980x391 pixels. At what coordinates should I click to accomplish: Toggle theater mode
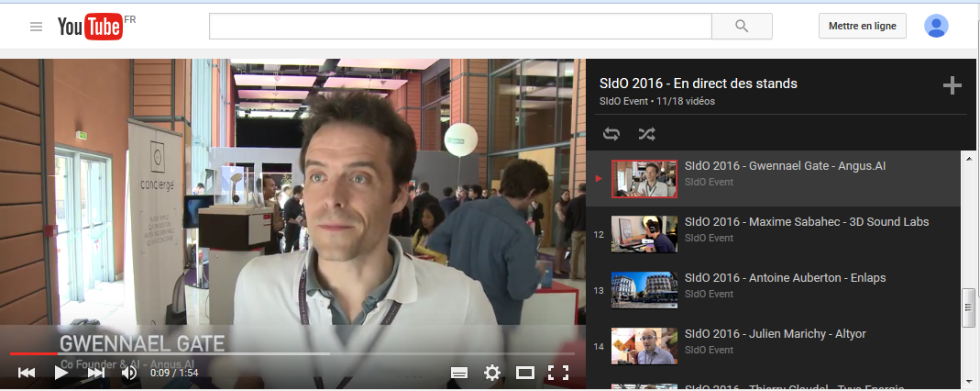(x=525, y=373)
